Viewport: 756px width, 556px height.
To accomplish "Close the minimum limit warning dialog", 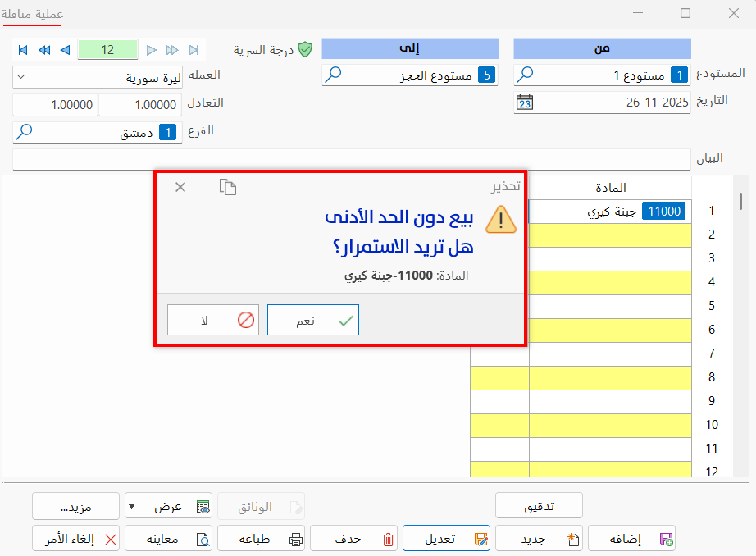I will tap(180, 187).
